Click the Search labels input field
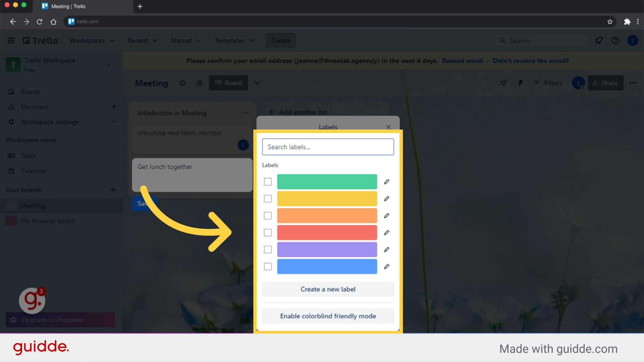 click(x=328, y=147)
